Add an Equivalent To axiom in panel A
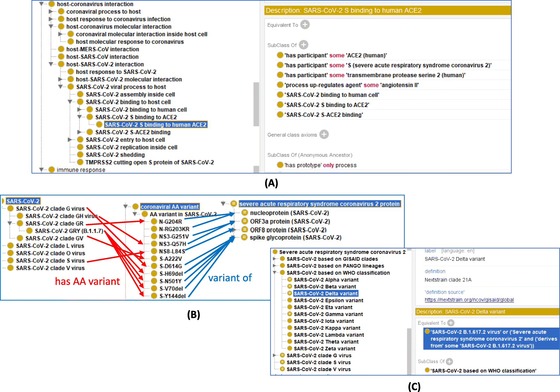This screenshot has height=392, width=560. [305, 25]
